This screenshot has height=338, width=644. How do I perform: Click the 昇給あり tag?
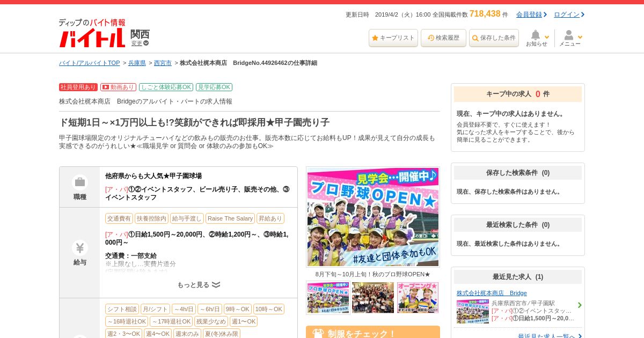click(270, 218)
